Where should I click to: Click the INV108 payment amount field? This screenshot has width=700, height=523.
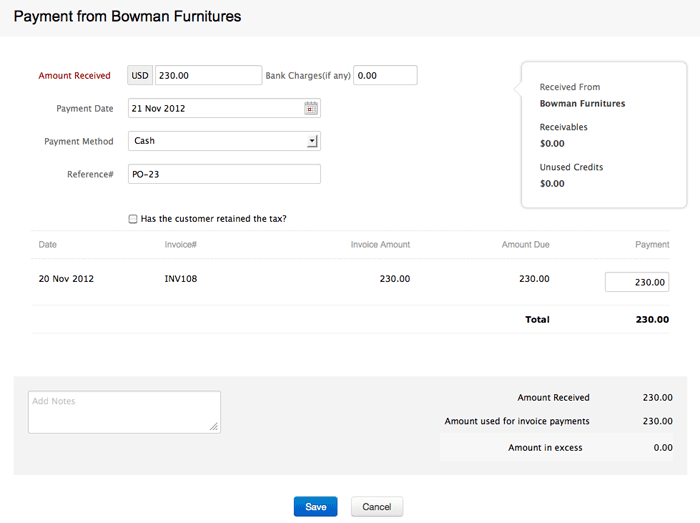pos(637,282)
